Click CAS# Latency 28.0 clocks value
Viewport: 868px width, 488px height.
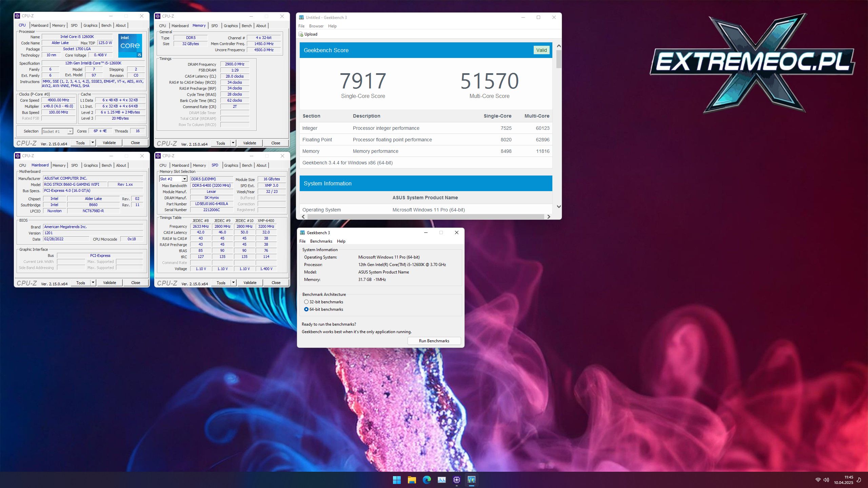(235, 76)
